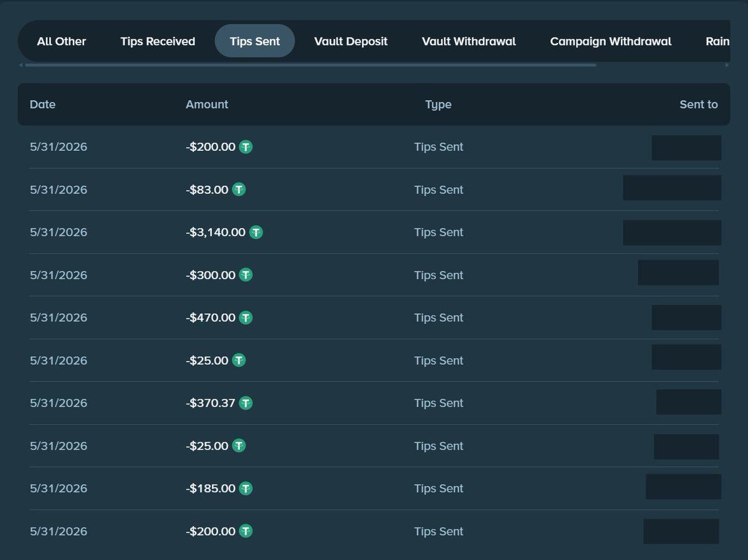Open the Tips Received tab
748x560 pixels.
coord(158,41)
